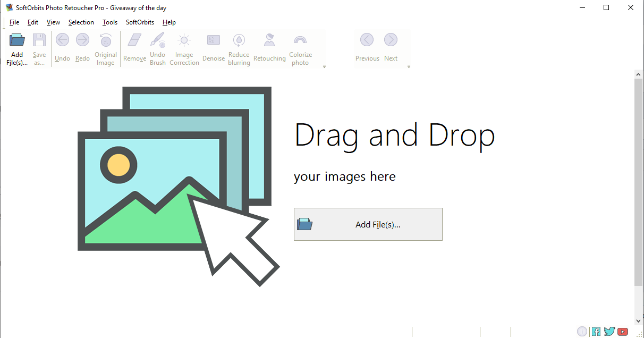Open the Selection menu
The image size is (644, 338).
tap(81, 22)
